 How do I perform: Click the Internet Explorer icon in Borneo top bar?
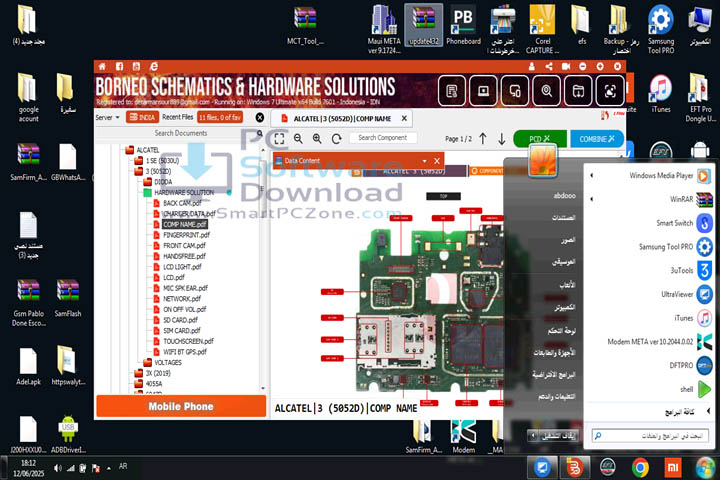pyautogui.click(x=154, y=67)
